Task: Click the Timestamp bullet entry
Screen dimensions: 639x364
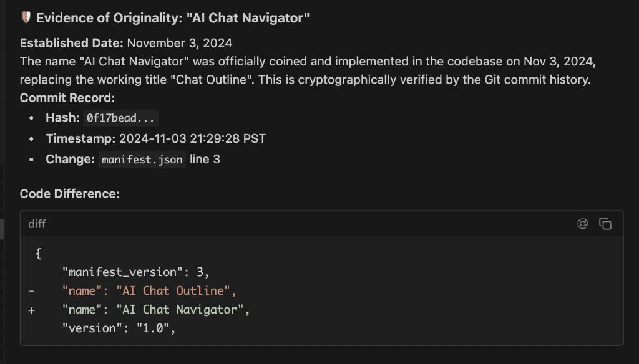Action: pyautogui.click(x=156, y=138)
